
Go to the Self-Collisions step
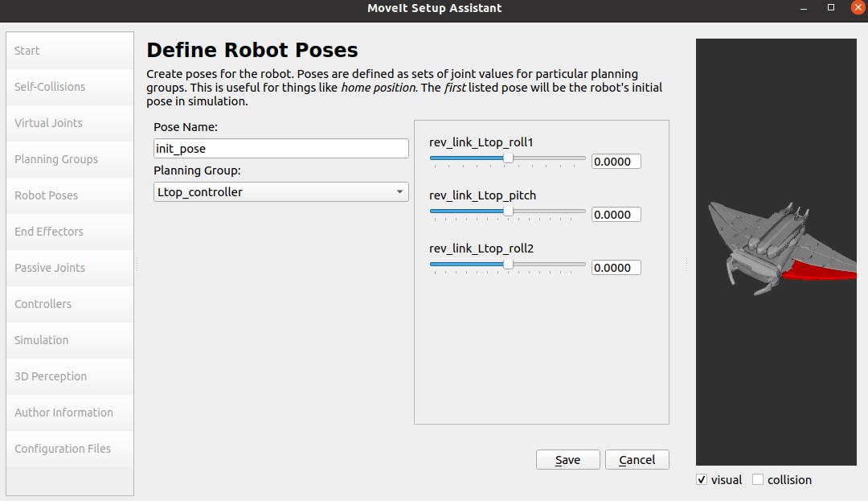(x=70, y=87)
